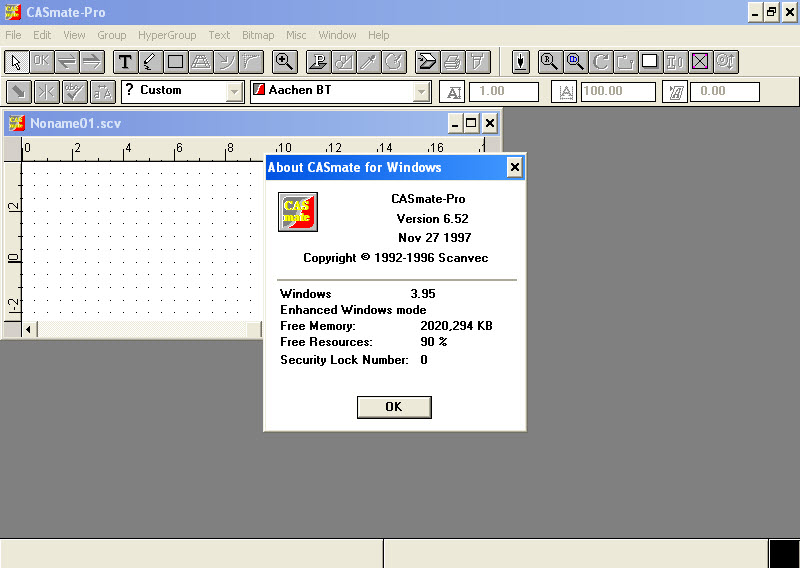Close the About CASmate dialog

[515, 168]
